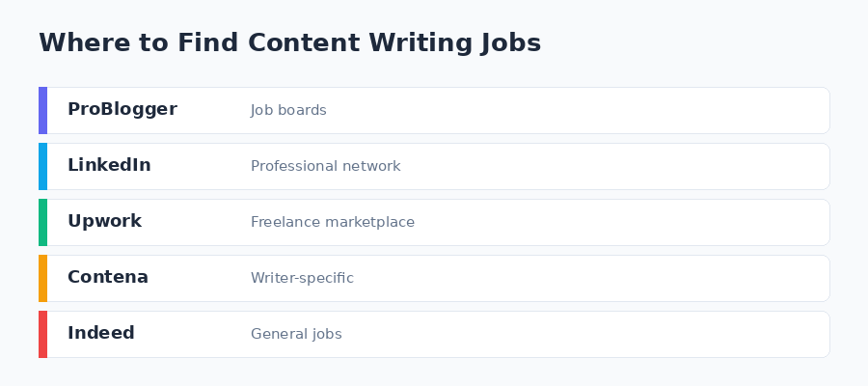The width and height of the screenshot is (868, 386).
Task: Click the 'Professional network' description
Action: click(325, 166)
